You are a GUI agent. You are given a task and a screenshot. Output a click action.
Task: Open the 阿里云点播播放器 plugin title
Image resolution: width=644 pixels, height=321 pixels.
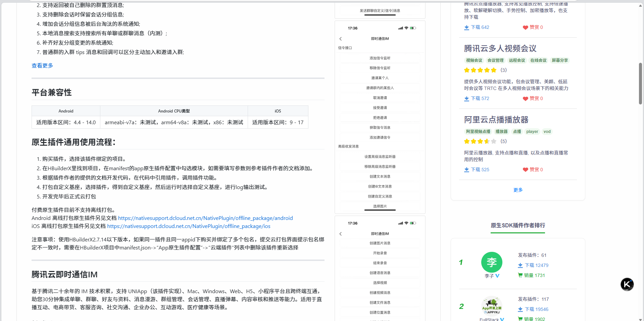coord(496,120)
